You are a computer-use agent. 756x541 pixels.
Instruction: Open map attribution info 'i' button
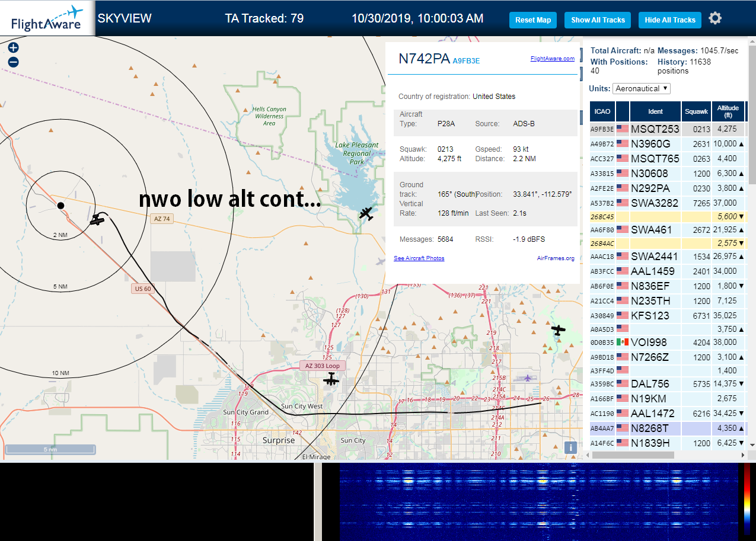coord(570,447)
